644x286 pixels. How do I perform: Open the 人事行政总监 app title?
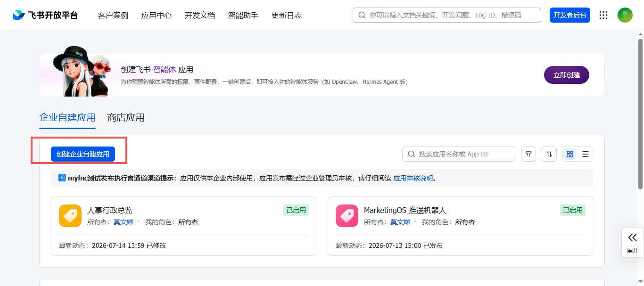pyautogui.click(x=110, y=210)
